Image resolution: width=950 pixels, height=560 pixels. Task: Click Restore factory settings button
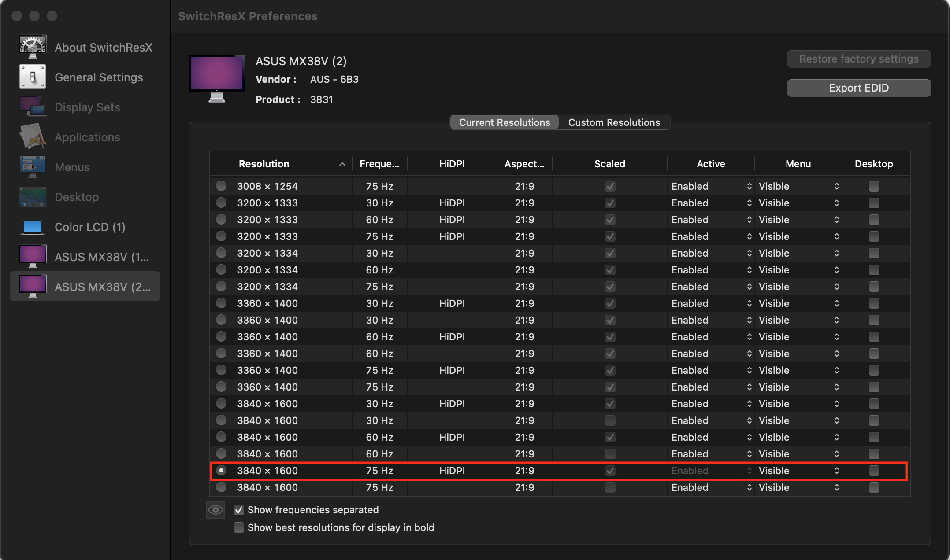(859, 59)
